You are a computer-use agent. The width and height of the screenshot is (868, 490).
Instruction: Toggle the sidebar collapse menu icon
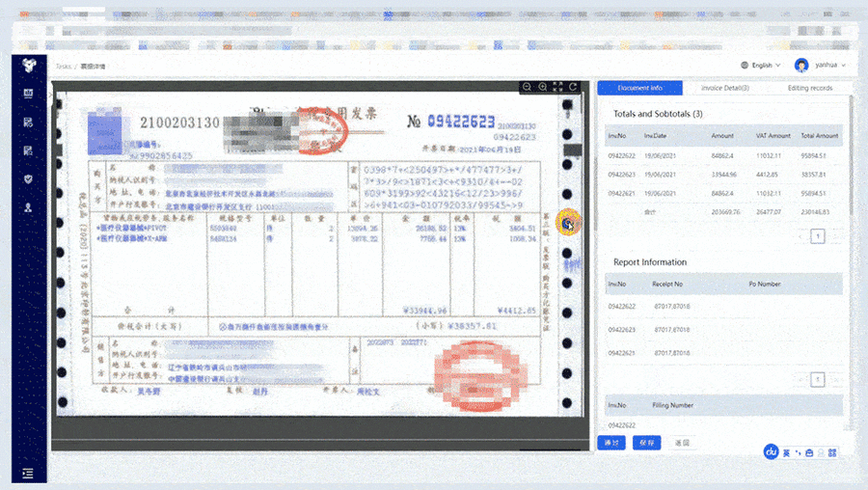pyautogui.click(x=28, y=473)
